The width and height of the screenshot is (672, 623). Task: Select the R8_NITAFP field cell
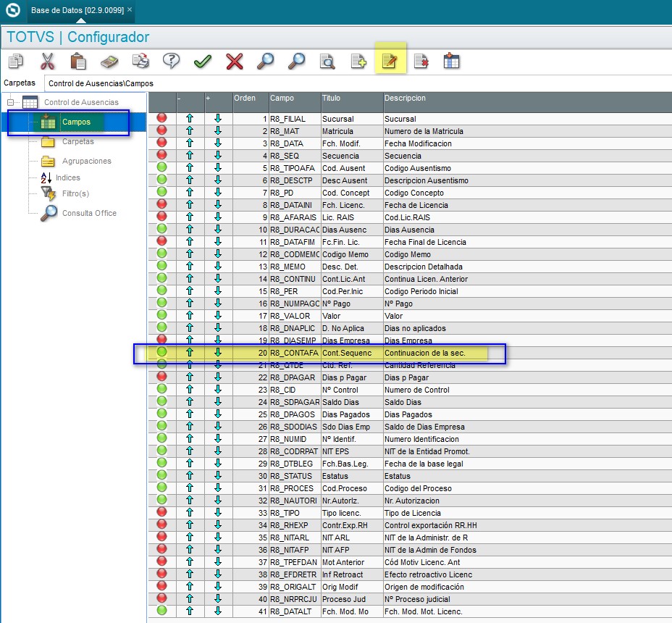click(295, 550)
